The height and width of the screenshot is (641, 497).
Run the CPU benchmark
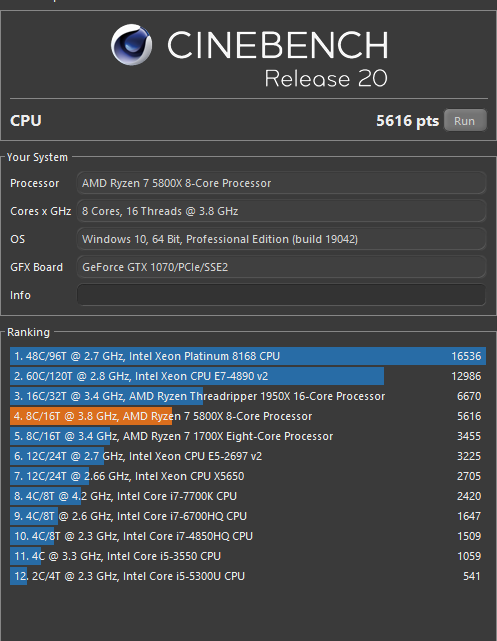465,121
